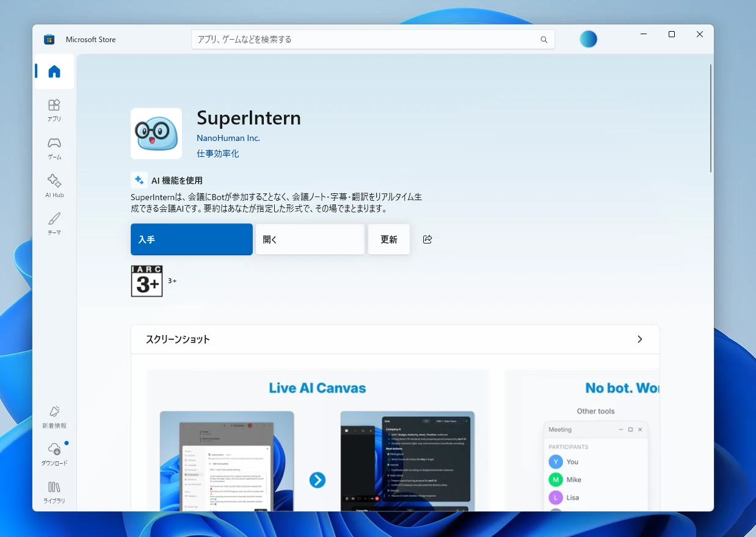Open NanoHuman Inc. publisher link
The width and height of the screenshot is (756, 537).
pyautogui.click(x=228, y=138)
